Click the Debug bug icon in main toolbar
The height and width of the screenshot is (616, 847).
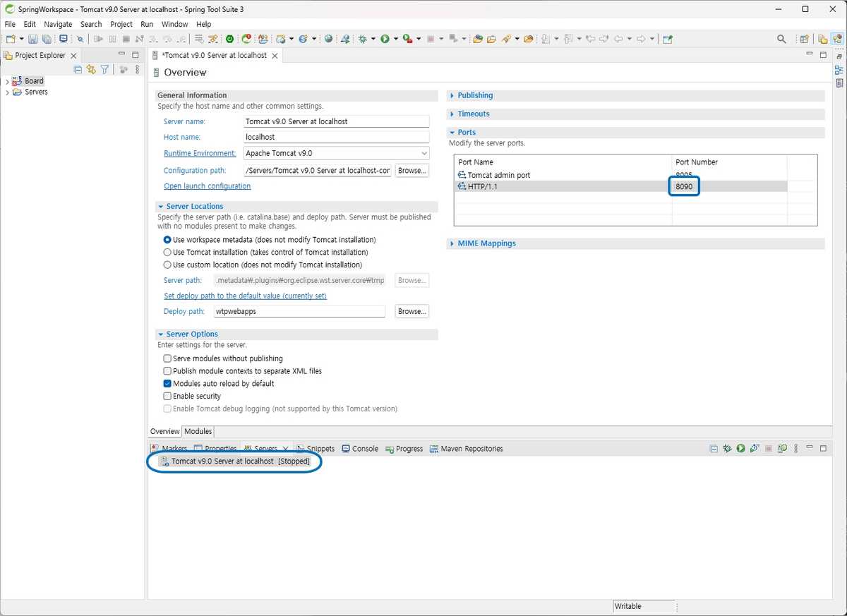363,39
